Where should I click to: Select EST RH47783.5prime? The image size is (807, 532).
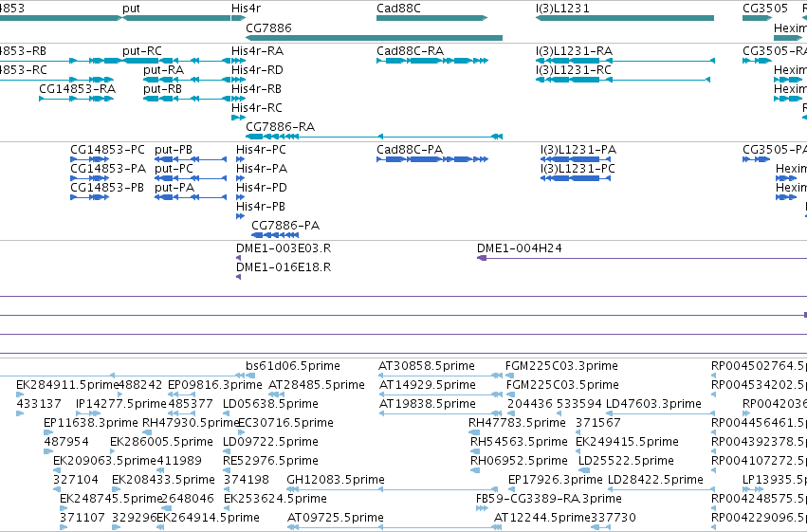pos(472,432)
